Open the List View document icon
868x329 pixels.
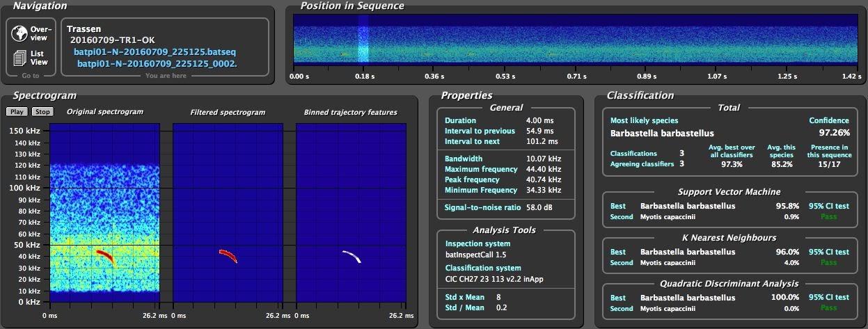click(x=19, y=58)
